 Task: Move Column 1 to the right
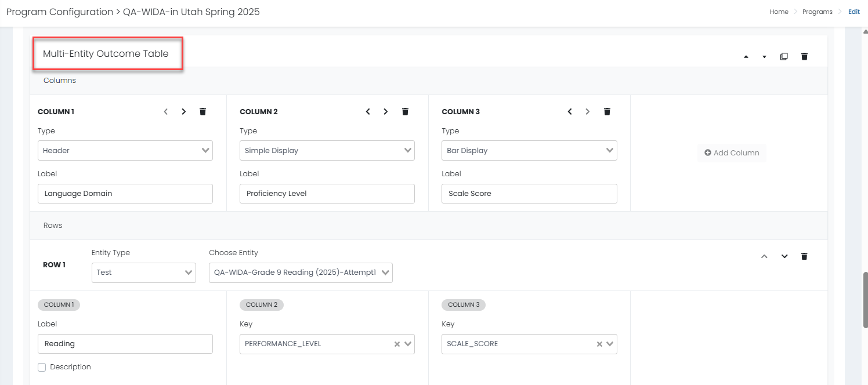[184, 111]
